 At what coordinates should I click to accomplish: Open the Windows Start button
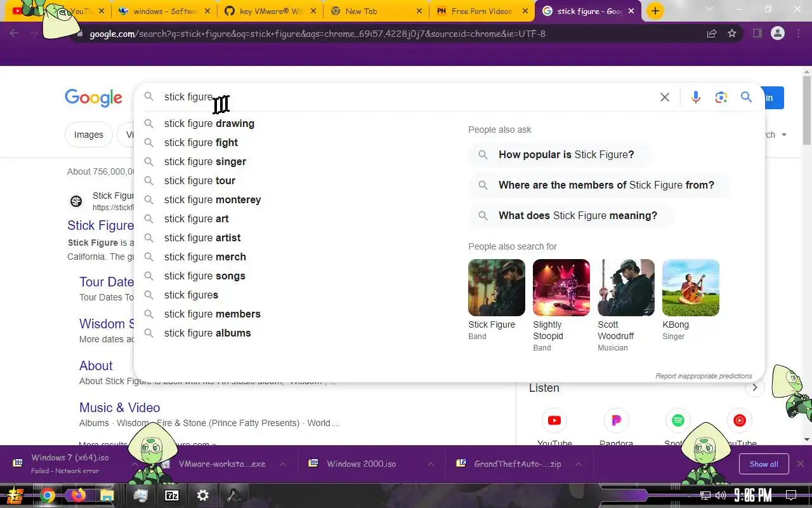(15, 496)
